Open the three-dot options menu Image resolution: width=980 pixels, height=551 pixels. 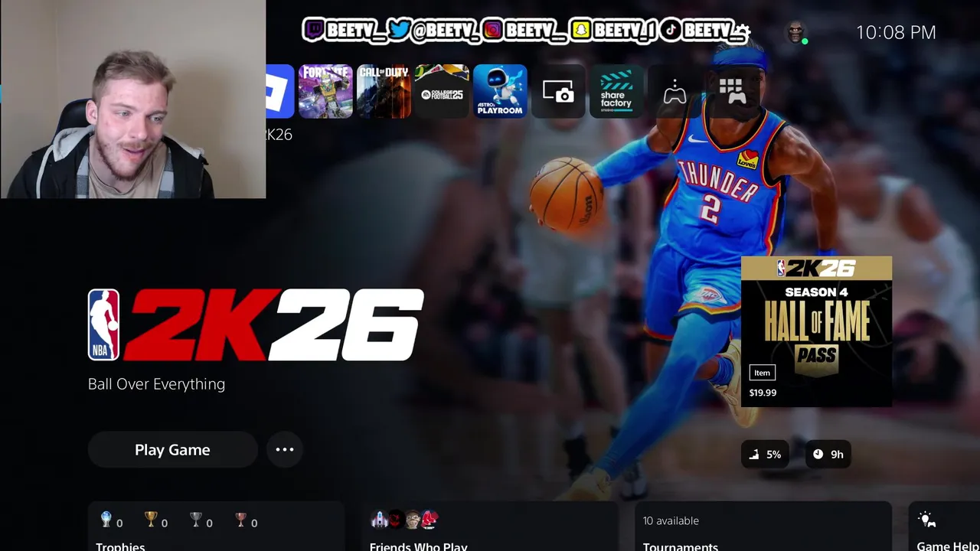tap(285, 450)
